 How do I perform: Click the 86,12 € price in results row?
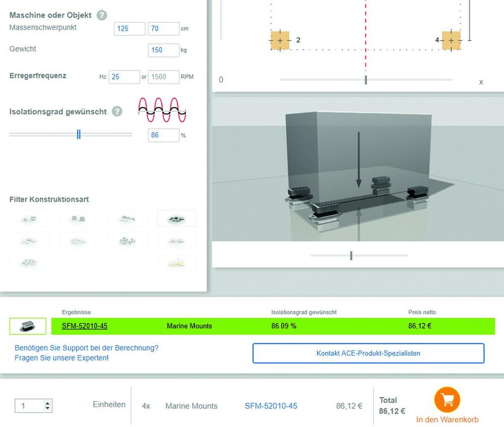420,326
